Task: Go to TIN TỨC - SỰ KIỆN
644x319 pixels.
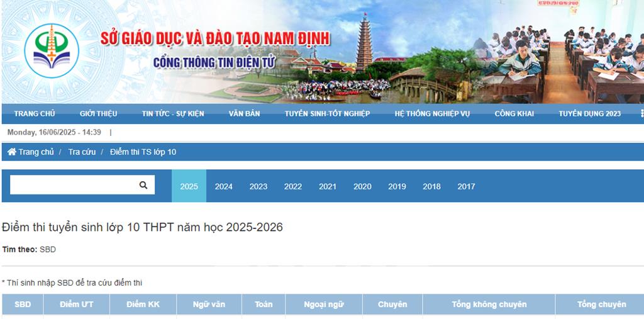Action: pyautogui.click(x=173, y=114)
